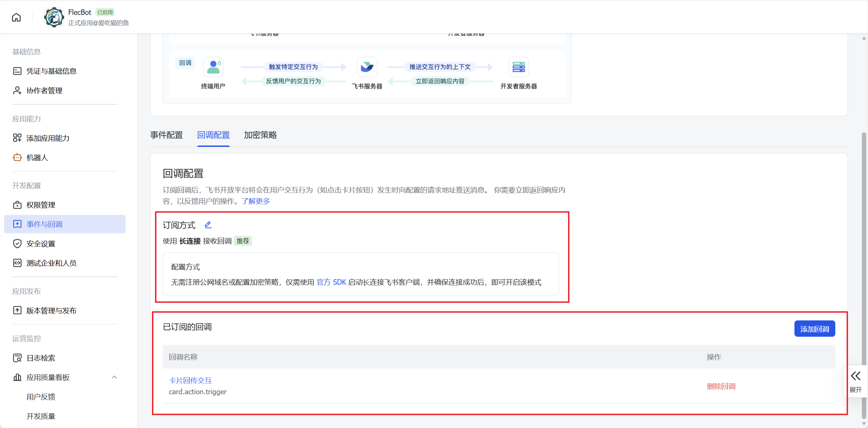Switch to the 回调配置 tab
Screen dimensions: 868x428
pos(214,135)
